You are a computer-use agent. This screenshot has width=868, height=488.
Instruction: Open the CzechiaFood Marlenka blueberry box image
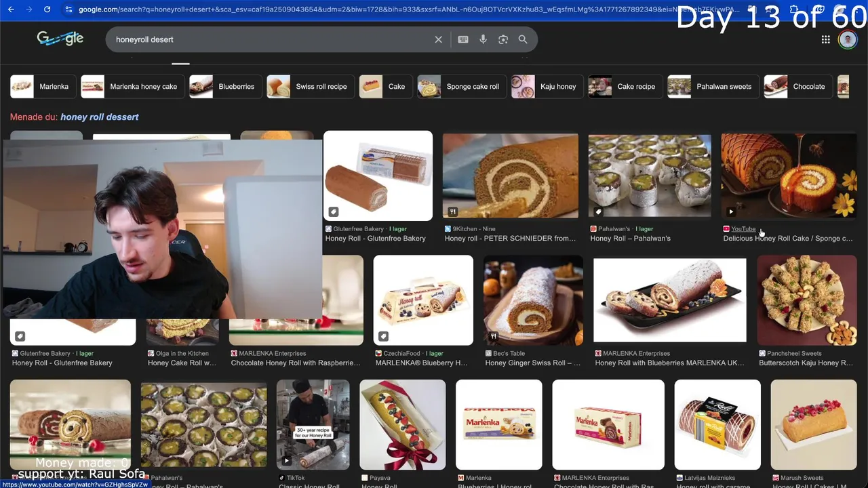coord(423,300)
